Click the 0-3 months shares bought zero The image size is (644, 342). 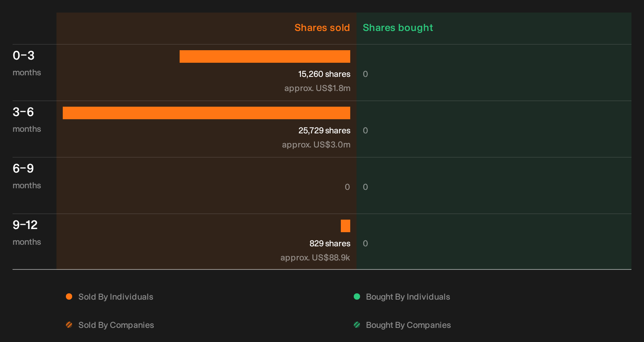tap(365, 74)
